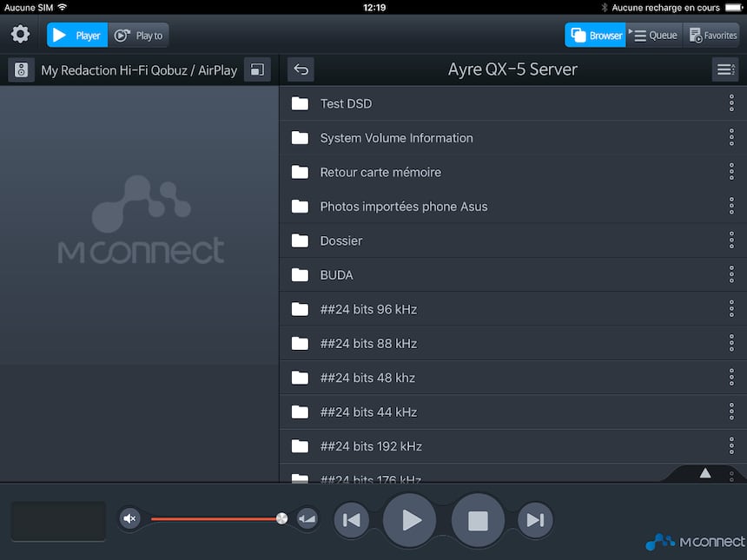The height and width of the screenshot is (560, 747).
Task: Show more options for System Volume Information
Action: point(731,138)
